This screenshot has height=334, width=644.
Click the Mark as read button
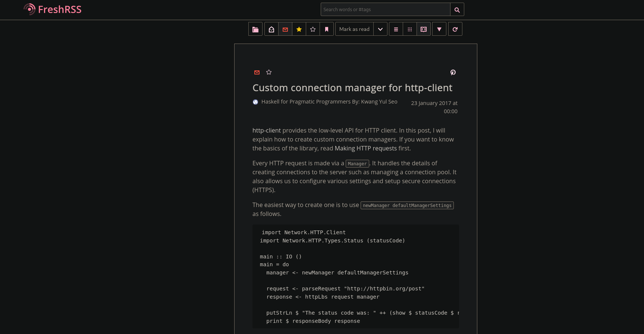(354, 29)
